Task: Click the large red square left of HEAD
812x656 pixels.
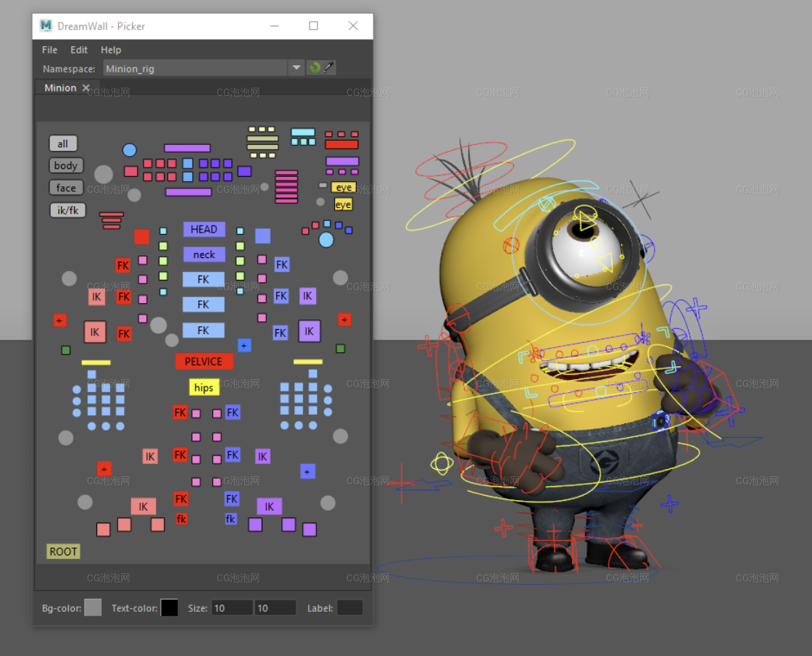Action: tap(141, 236)
